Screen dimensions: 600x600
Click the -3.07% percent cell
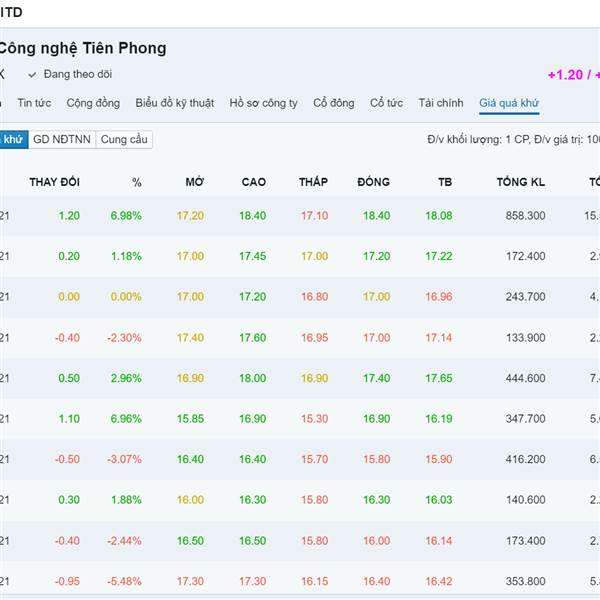pos(124,459)
